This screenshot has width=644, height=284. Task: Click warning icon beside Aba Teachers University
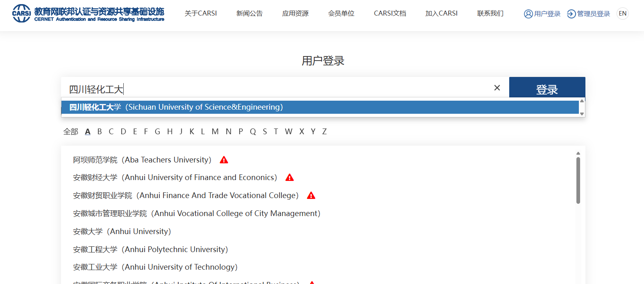click(x=224, y=160)
